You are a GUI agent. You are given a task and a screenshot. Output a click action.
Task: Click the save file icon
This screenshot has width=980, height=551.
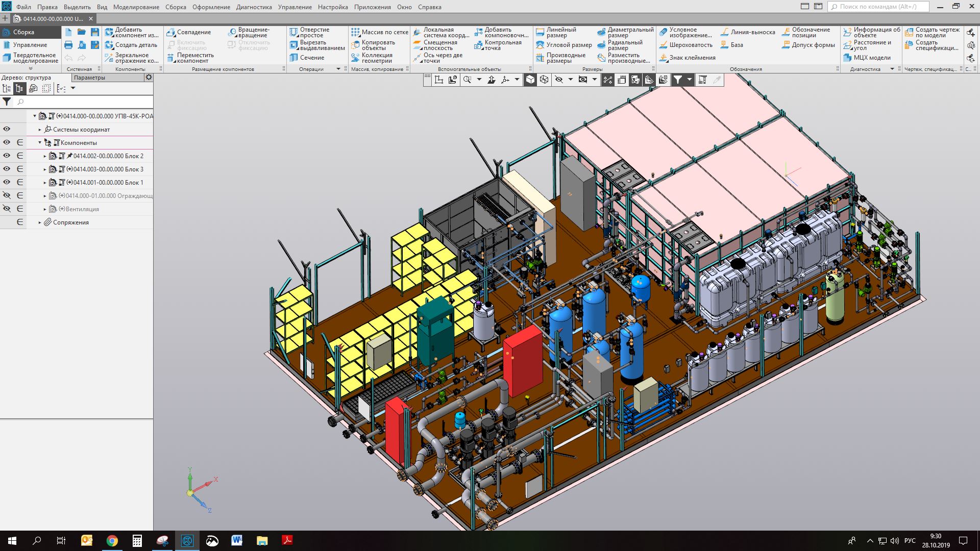tap(94, 32)
